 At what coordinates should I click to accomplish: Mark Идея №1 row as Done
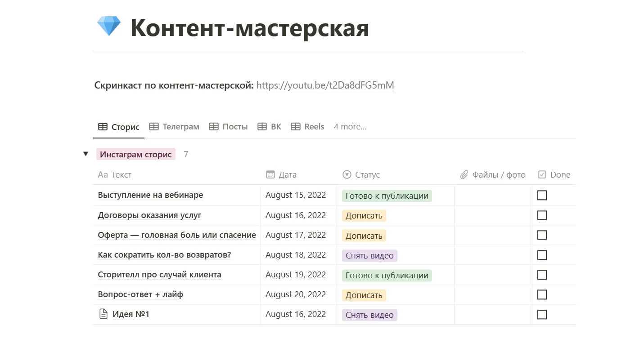[x=542, y=315]
